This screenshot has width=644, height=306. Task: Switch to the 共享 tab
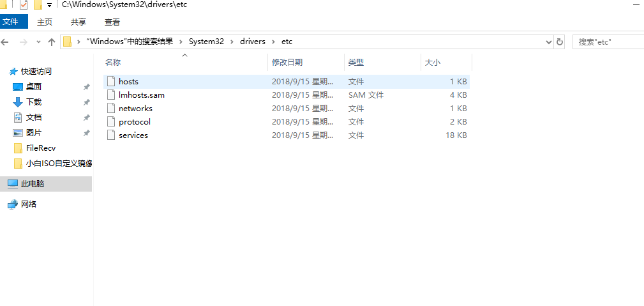point(79,22)
